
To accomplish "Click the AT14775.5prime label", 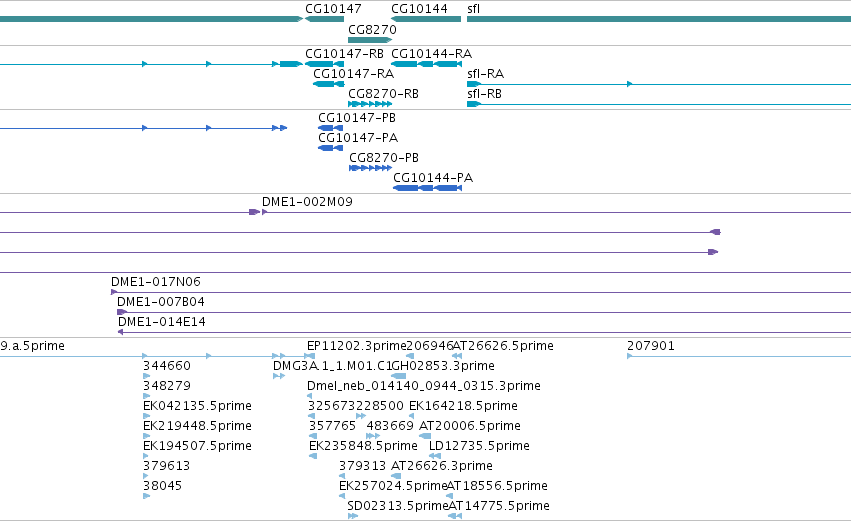I will [x=499, y=506].
